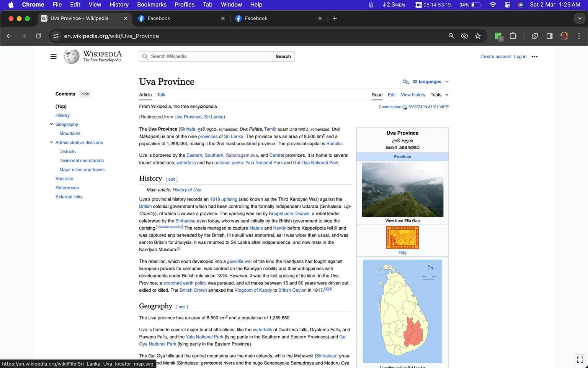Jump to References in contents
Image resolution: width=588 pixels, height=368 pixels.
tap(67, 188)
